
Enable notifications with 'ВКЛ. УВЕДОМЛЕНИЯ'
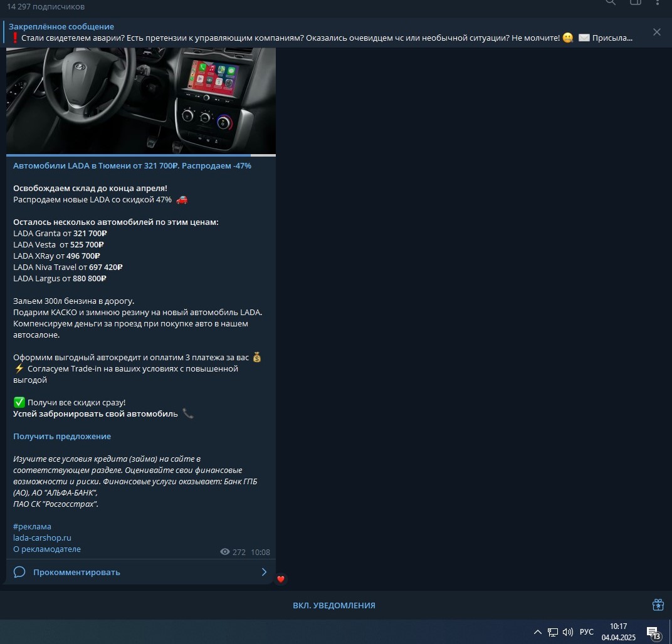[x=334, y=605]
